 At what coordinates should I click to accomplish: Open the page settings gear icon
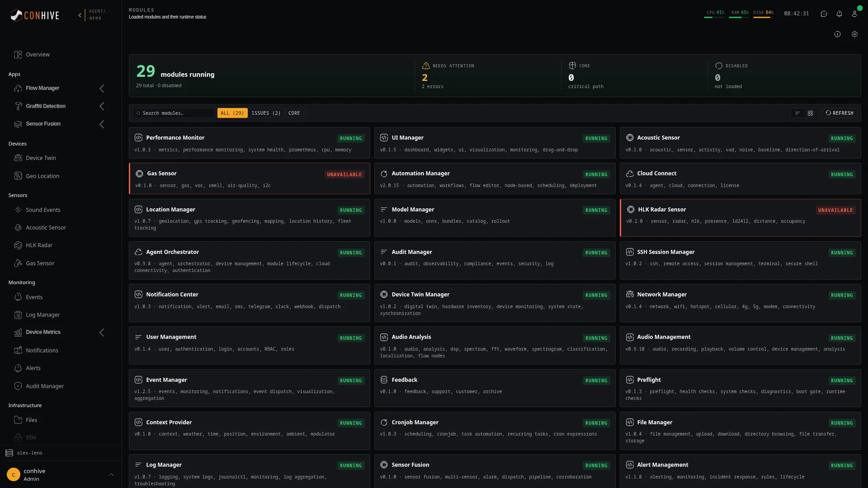(854, 34)
